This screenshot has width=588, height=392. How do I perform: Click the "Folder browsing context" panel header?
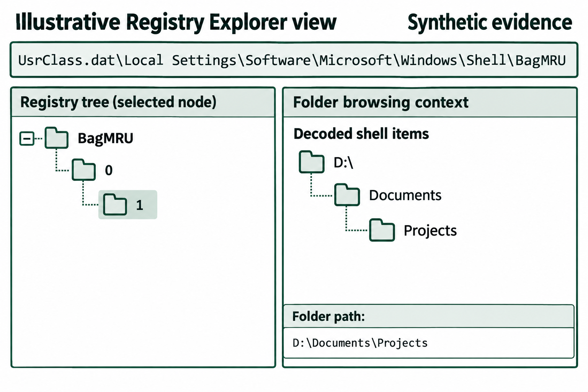click(x=430, y=103)
